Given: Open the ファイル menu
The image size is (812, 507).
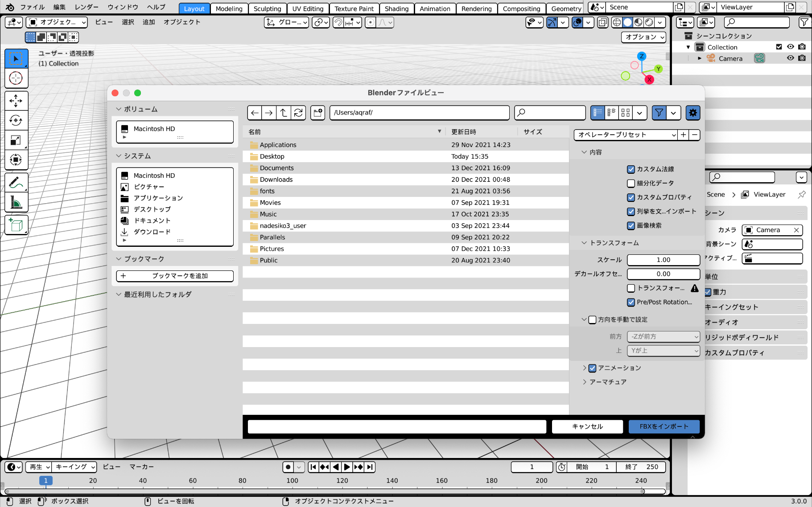Looking at the screenshot, I should [33, 7].
